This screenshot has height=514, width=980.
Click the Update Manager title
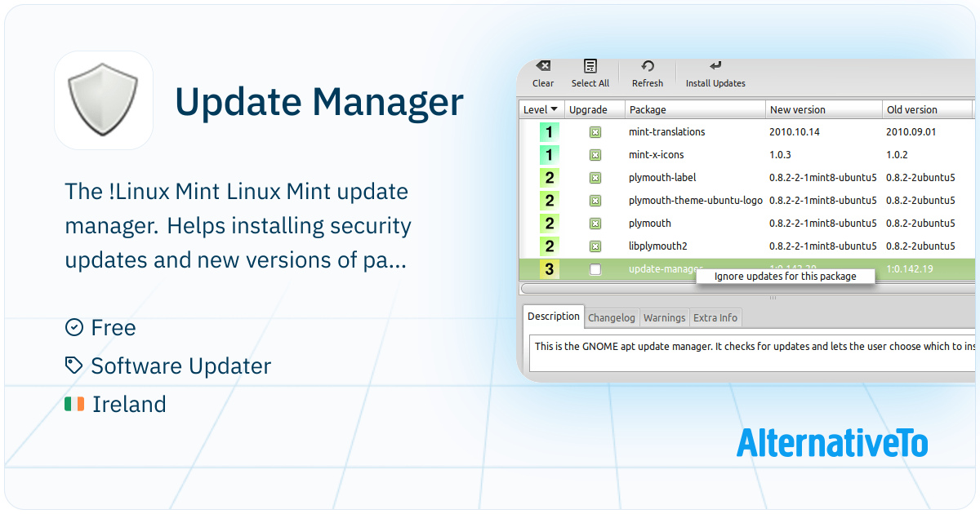(x=319, y=102)
